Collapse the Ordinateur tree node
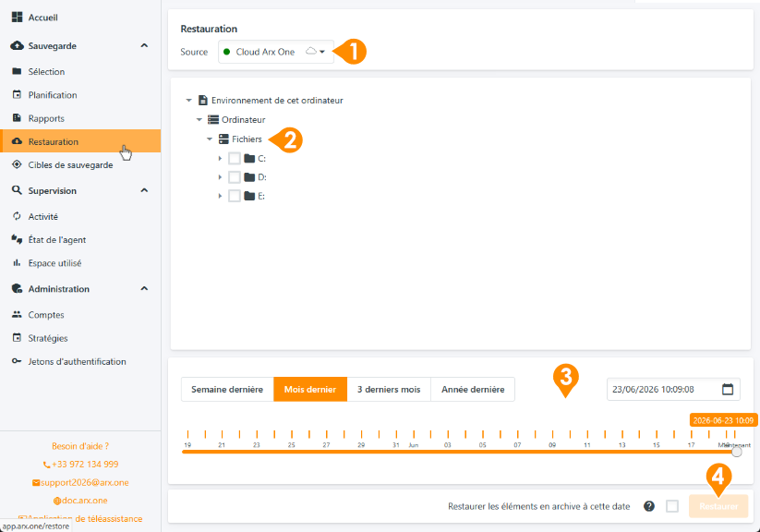The width and height of the screenshot is (760, 532). pos(199,119)
